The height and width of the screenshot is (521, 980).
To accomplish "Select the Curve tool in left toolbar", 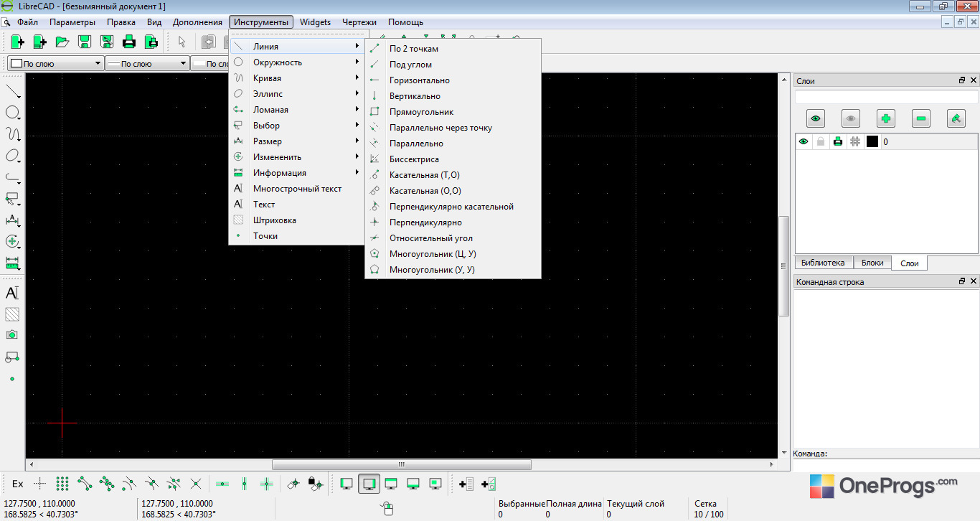I will coord(12,134).
